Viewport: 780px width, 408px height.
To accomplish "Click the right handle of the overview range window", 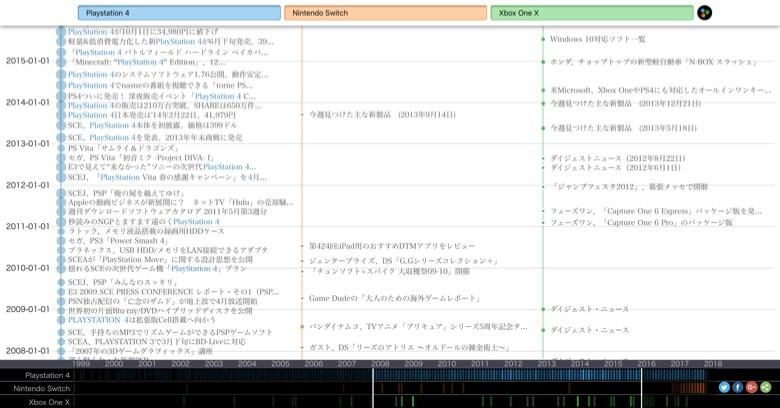I will coord(641,388).
